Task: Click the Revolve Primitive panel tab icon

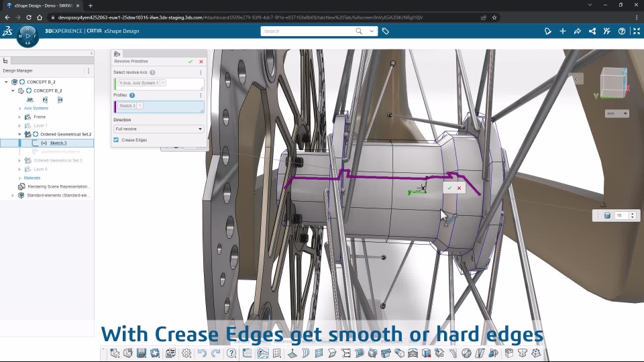Action: (x=117, y=54)
